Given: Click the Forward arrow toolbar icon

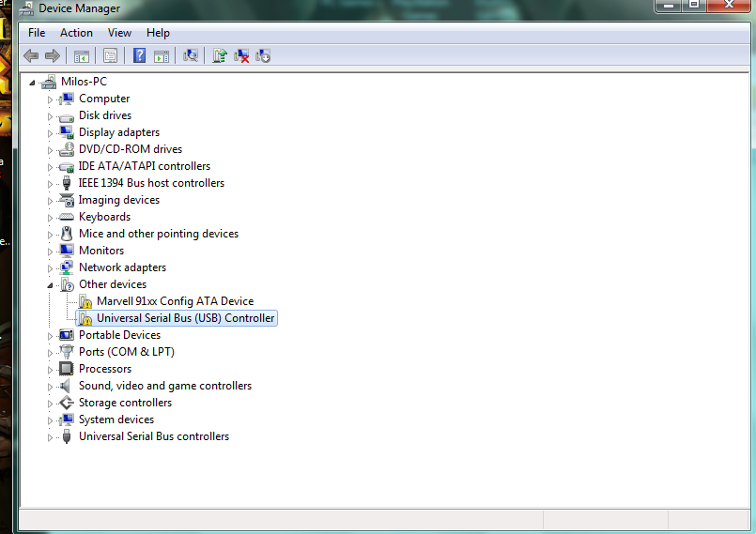Looking at the screenshot, I should (52, 56).
